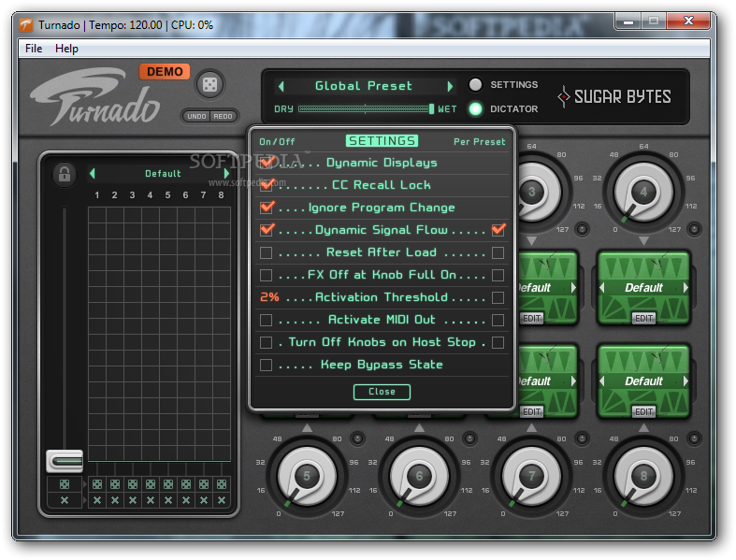Screen dimensions: 736x560
Task: Click EDIT on effect slot 4
Action: tap(643, 318)
